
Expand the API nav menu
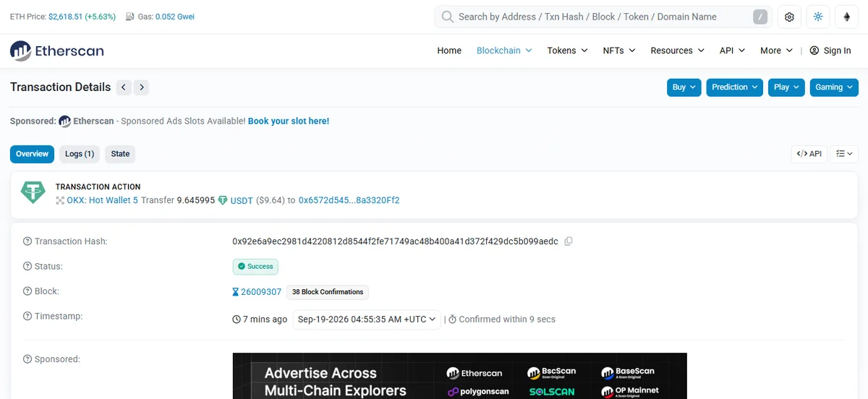click(732, 51)
